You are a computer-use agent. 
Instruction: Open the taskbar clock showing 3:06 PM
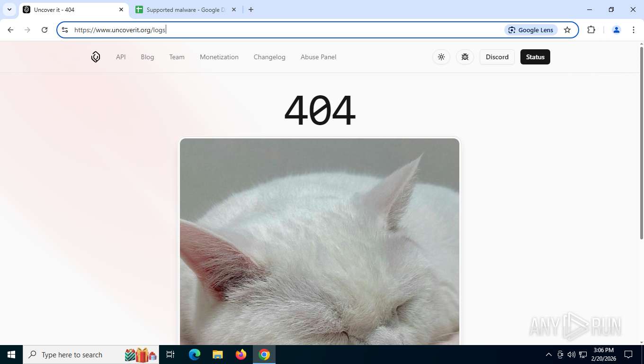click(603, 355)
